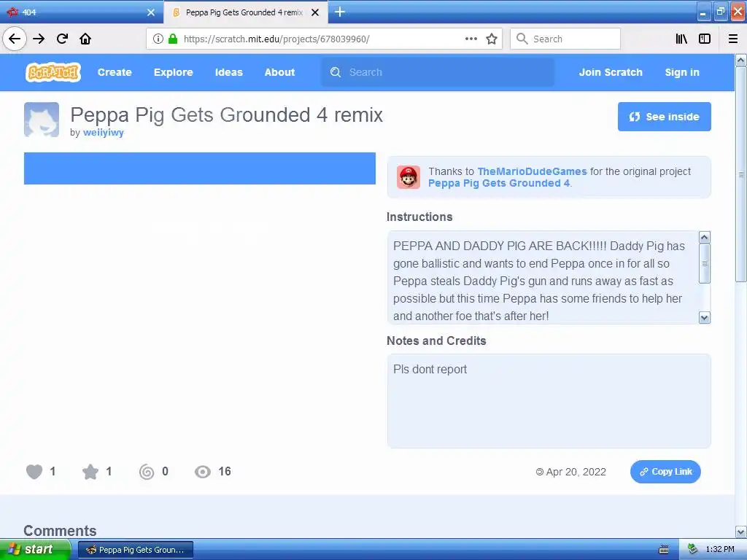747x560 pixels.
Task: Click the address bar URL
Action: point(276,39)
